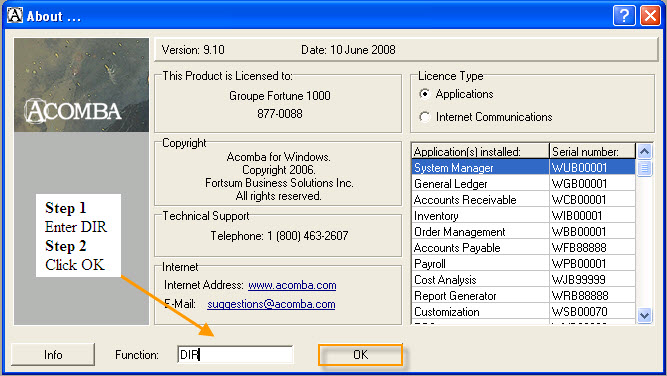Click the Serial number column header
The width and height of the screenshot is (667, 376).
(593, 151)
